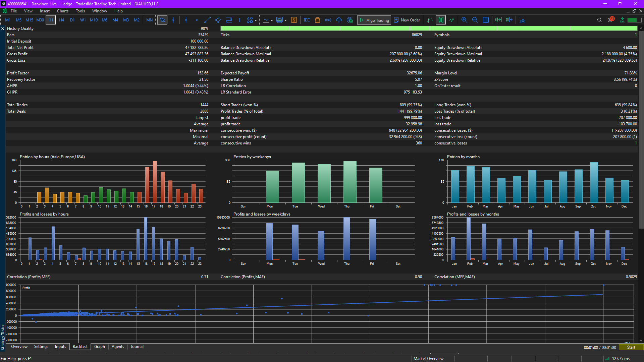644x362 pixels.
Task: Toggle the H1 timeframe button
Action: point(51,20)
